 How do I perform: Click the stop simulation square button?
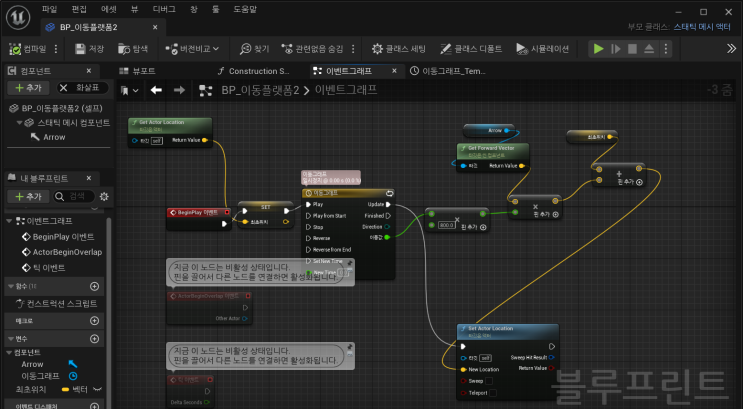(632, 49)
